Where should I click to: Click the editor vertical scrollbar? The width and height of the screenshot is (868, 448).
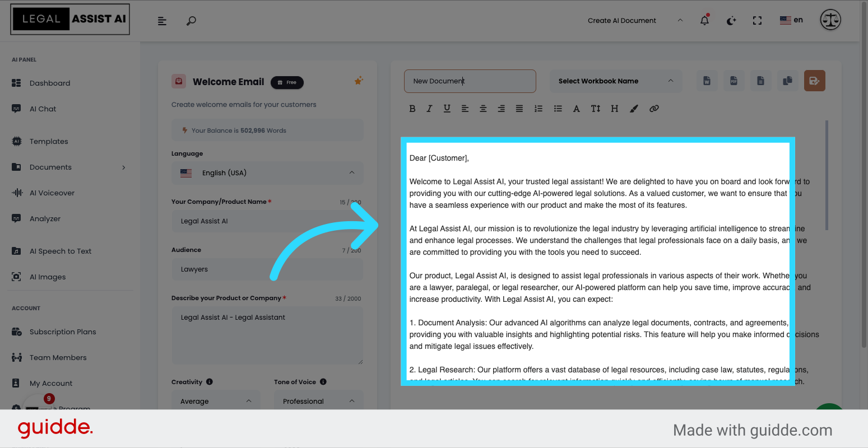pos(827,175)
